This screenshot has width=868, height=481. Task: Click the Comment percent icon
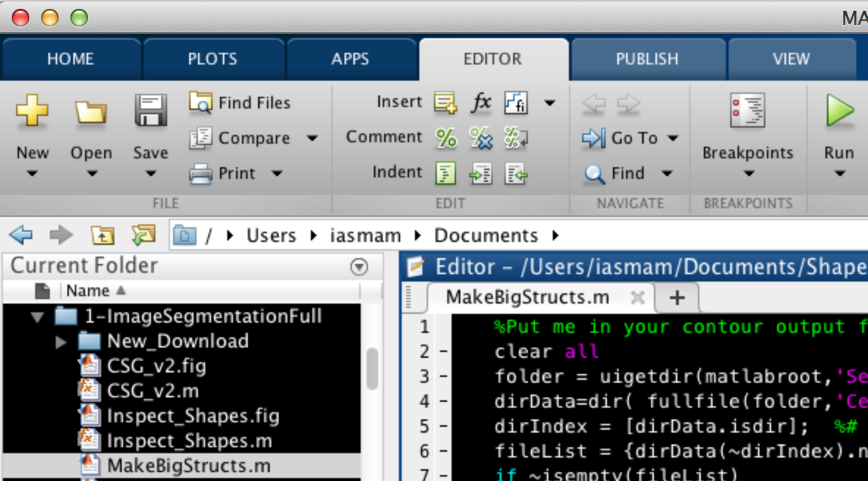pyautogui.click(x=446, y=138)
